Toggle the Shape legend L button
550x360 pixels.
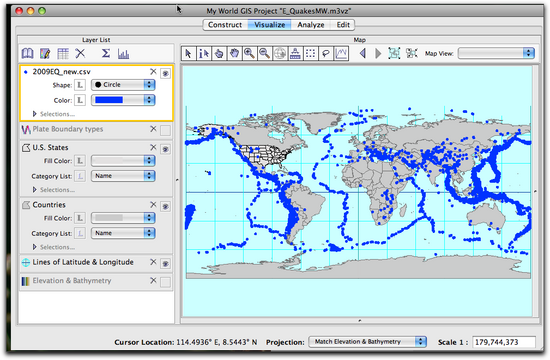click(80, 85)
